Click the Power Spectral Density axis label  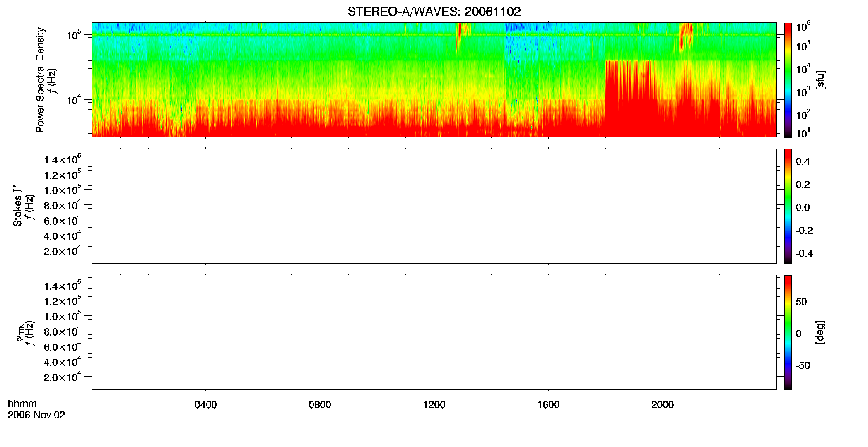click(40, 80)
